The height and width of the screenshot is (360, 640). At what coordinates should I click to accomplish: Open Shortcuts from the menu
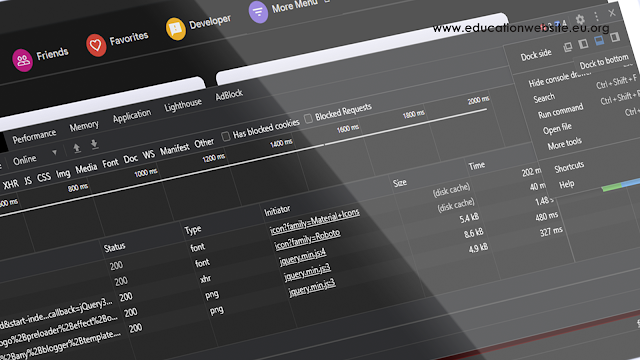pyautogui.click(x=569, y=167)
